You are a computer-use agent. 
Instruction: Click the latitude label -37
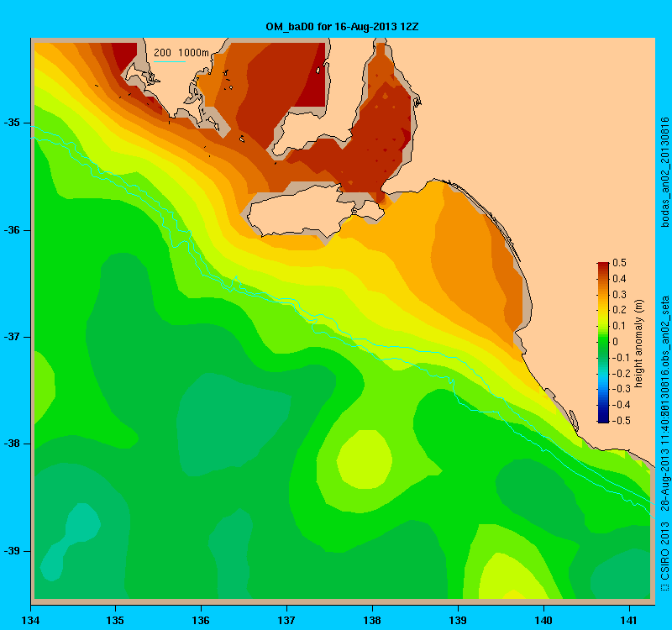point(13,337)
